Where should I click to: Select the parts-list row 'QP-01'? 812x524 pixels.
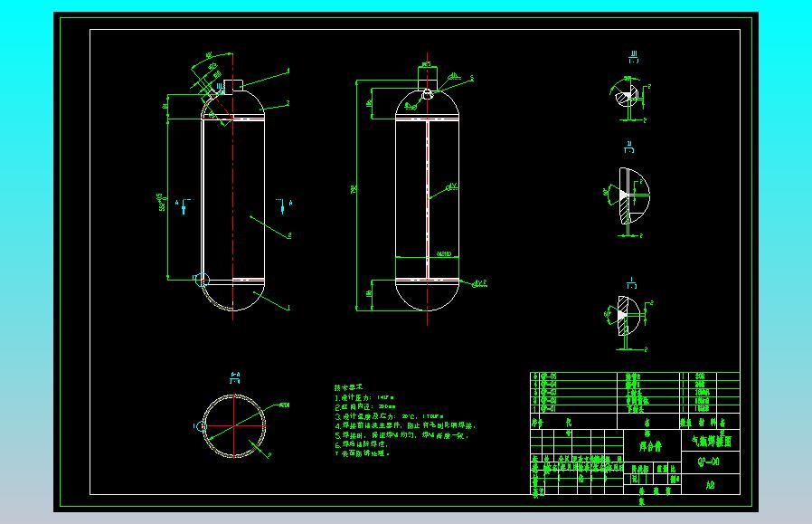click(636, 409)
